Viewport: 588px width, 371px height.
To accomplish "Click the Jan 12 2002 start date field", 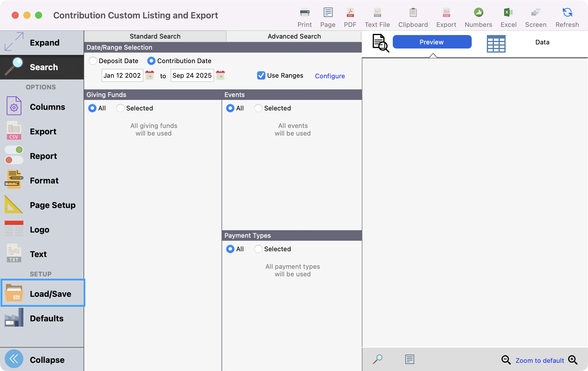I will pos(122,75).
